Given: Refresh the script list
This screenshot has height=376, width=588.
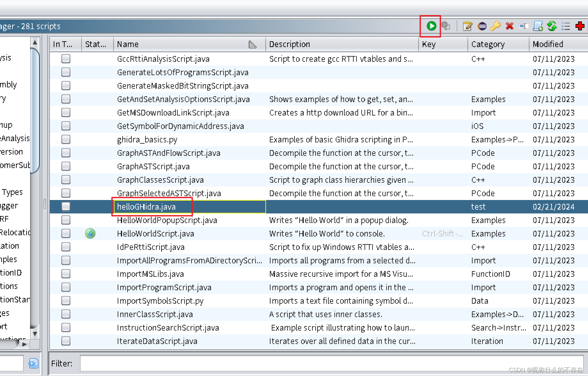Looking at the screenshot, I should [552, 26].
